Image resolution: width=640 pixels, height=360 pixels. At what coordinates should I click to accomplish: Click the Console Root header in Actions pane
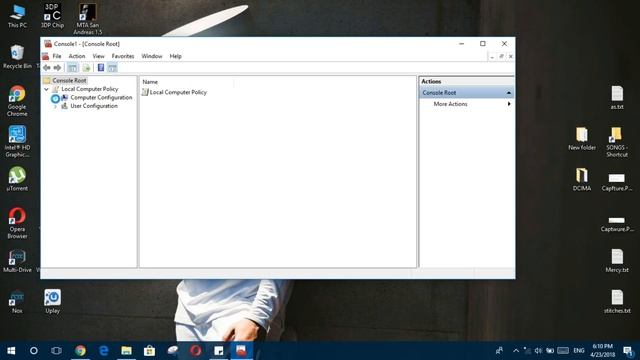click(x=467, y=93)
